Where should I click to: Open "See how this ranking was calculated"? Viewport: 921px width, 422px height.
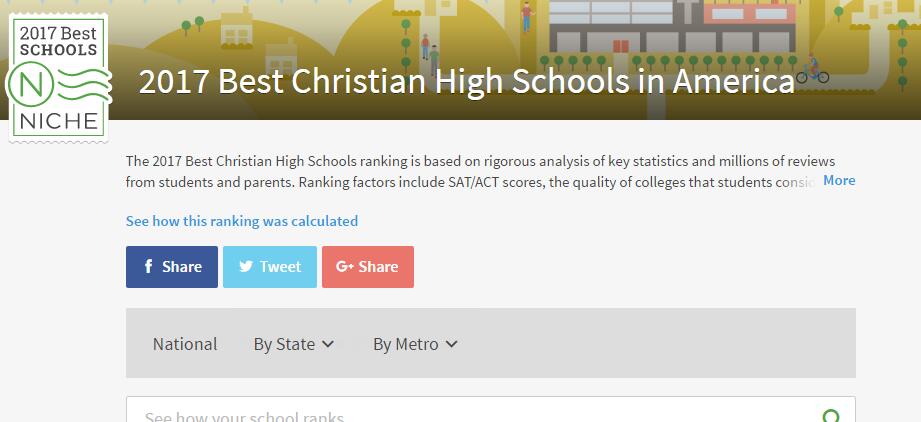pos(242,221)
